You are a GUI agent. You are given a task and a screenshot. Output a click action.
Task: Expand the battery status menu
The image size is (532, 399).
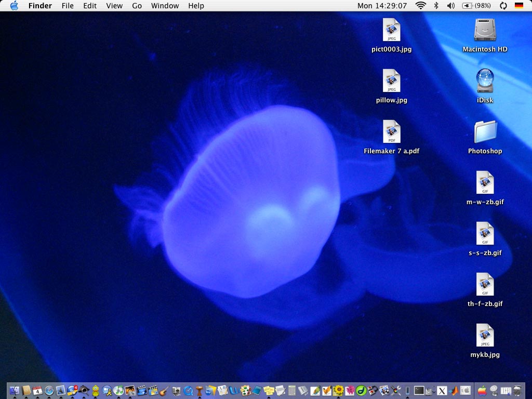click(x=476, y=6)
